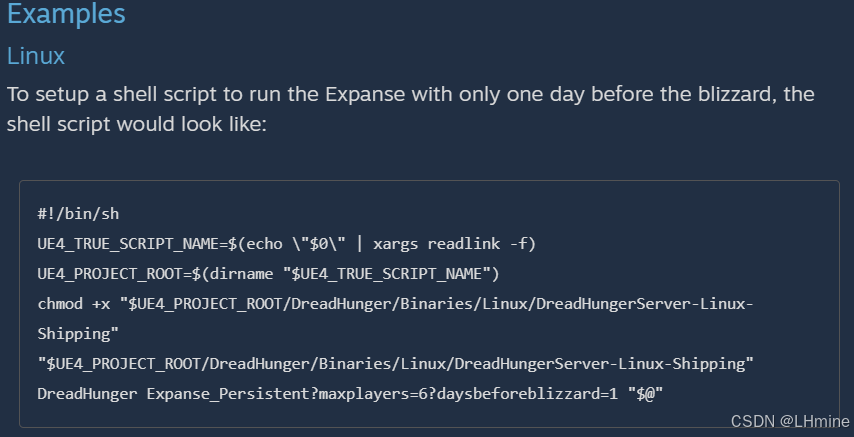Click the CSDN @LHmine watermark

tap(790, 421)
